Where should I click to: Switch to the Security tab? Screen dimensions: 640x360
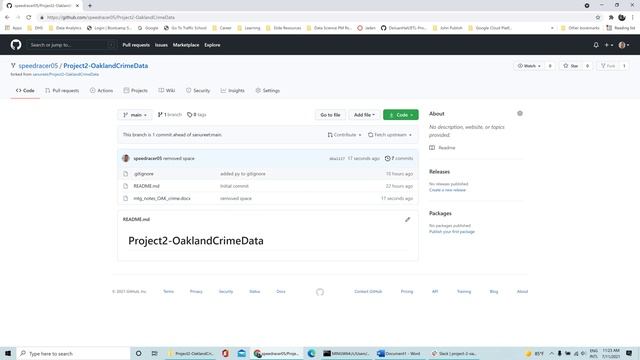[198, 91]
